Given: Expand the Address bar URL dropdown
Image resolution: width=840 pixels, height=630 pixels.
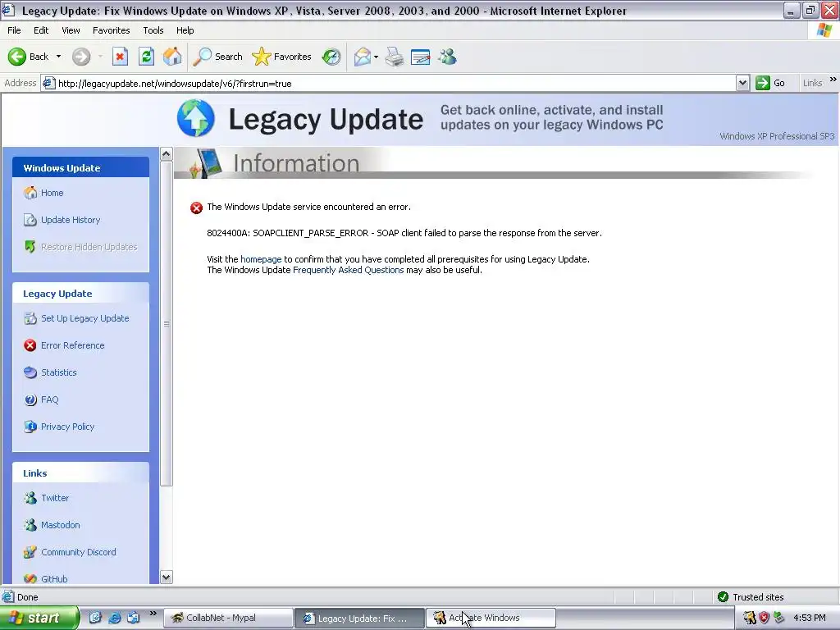Looking at the screenshot, I should (742, 83).
